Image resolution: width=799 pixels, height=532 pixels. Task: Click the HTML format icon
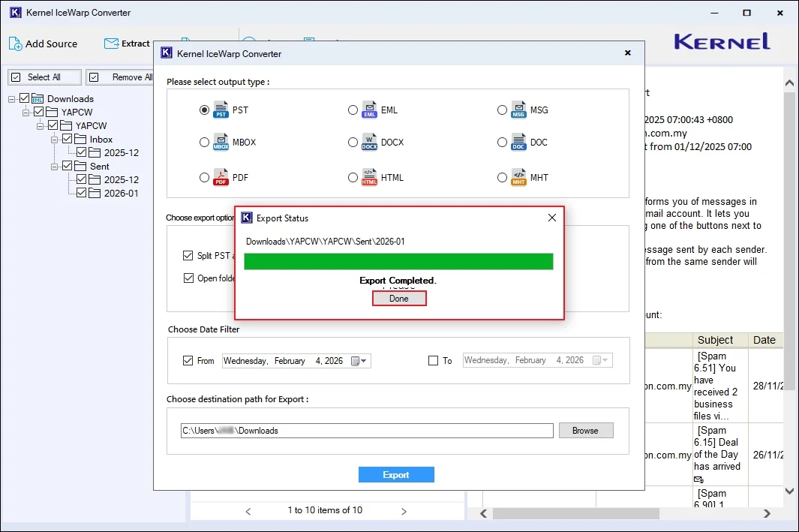[x=369, y=177]
